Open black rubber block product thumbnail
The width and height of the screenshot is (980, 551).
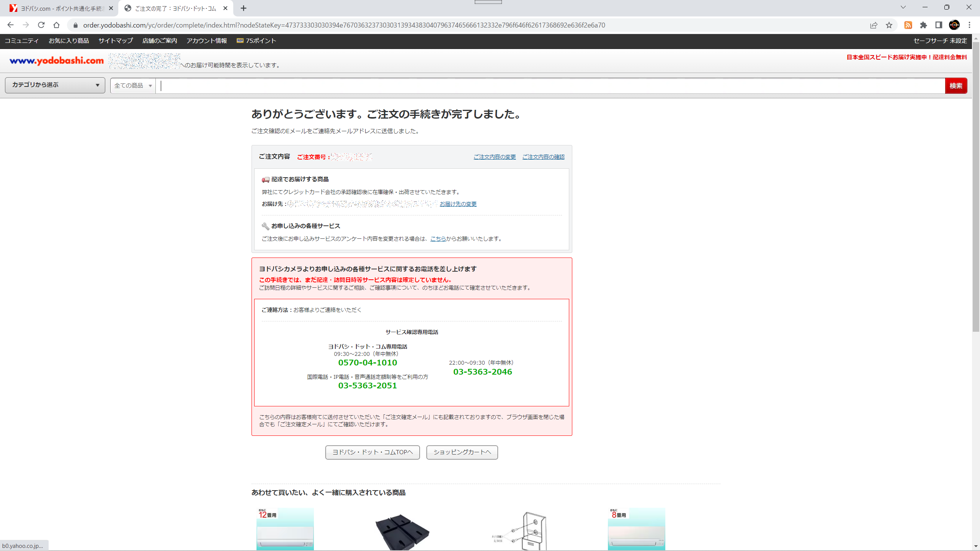tap(402, 532)
